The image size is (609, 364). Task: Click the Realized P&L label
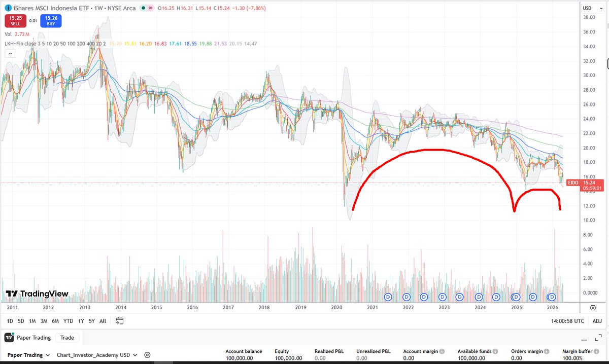tap(328, 351)
